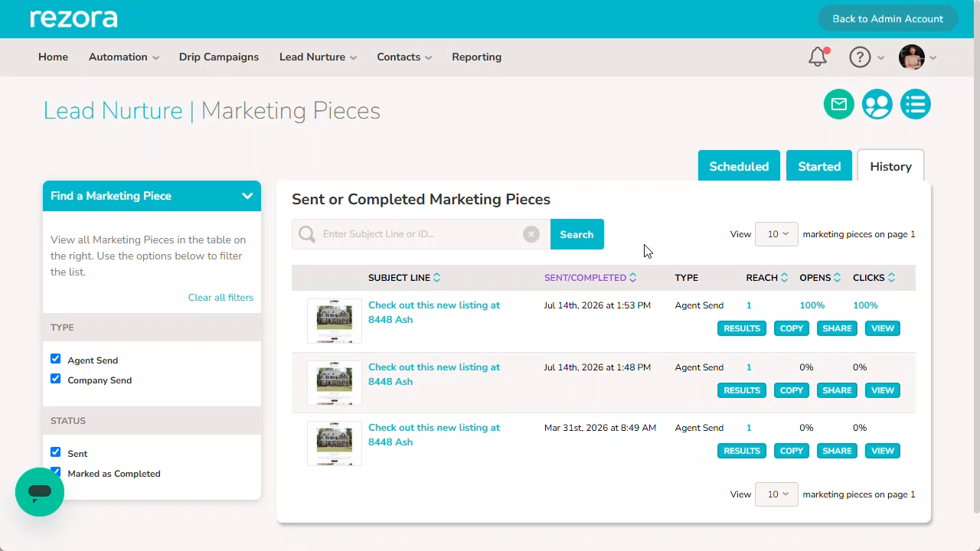
Task: Toggle the Company Send checkbox
Action: point(55,379)
